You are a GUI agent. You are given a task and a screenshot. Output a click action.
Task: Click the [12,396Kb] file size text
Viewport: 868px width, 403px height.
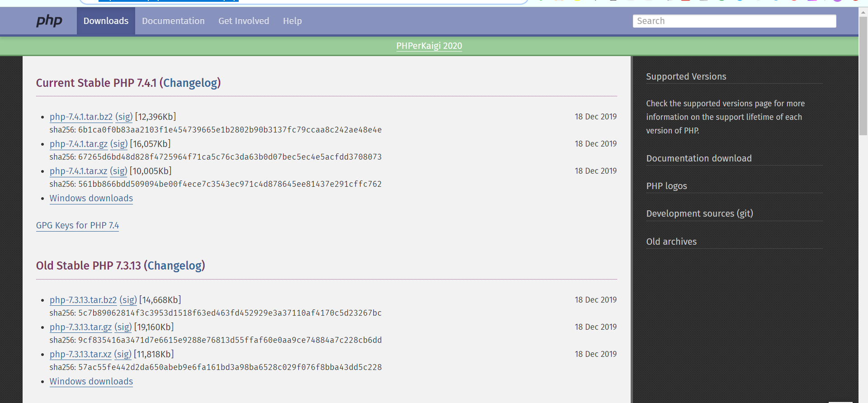tap(156, 117)
